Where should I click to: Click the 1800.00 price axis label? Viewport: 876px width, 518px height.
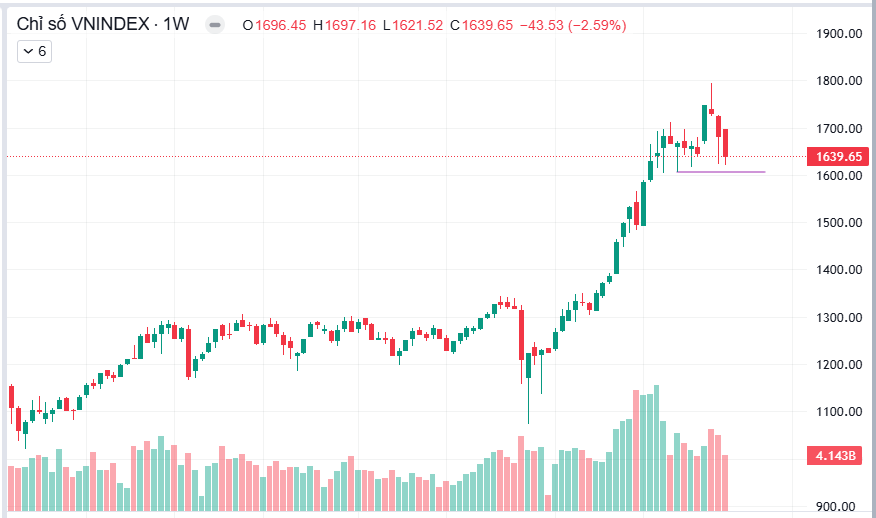[x=839, y=80]
